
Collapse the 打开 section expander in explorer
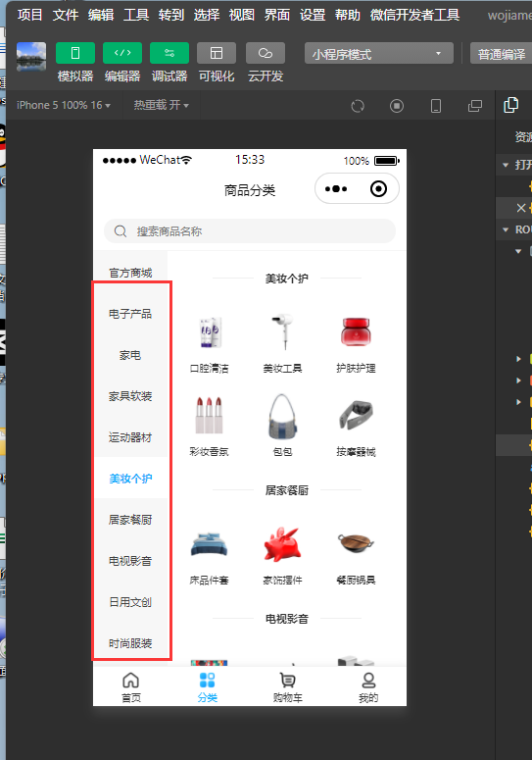(506, 166)
